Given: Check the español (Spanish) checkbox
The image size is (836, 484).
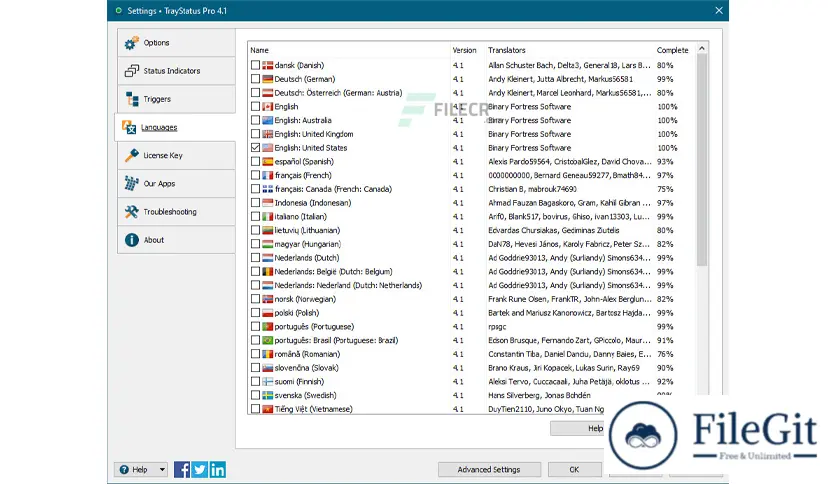Looking at the screenshot, I should pos(255,162).
